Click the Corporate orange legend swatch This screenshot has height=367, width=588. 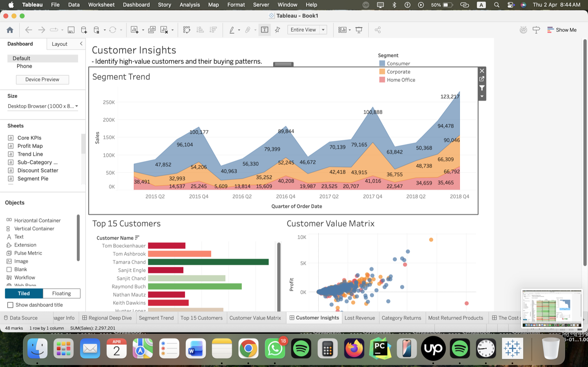click(382, 72)
